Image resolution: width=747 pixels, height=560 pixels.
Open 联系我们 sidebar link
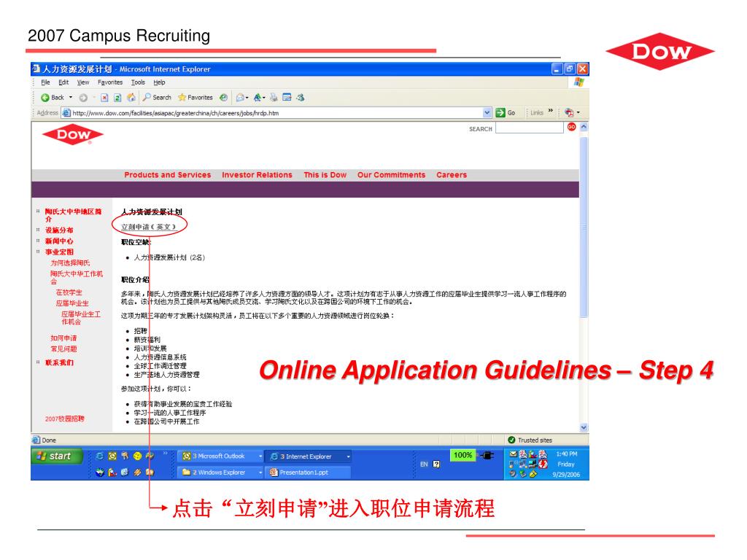[x=59, y=363]
